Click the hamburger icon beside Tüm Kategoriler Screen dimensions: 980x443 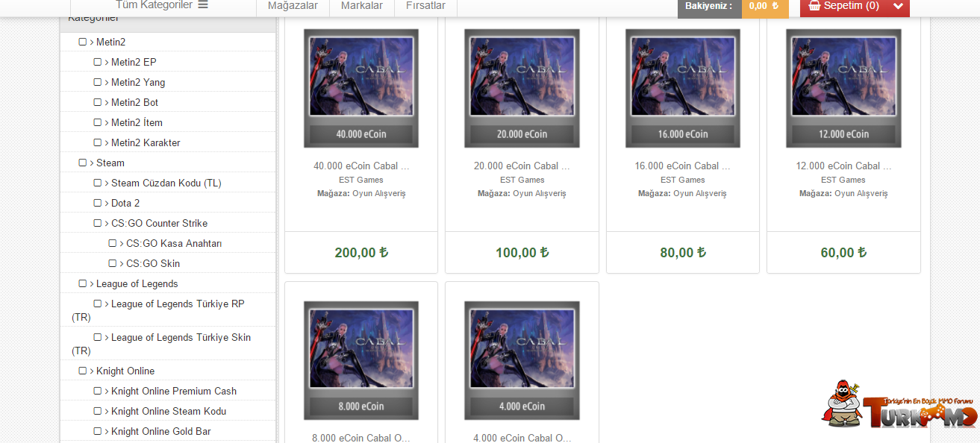click(203, 5)
